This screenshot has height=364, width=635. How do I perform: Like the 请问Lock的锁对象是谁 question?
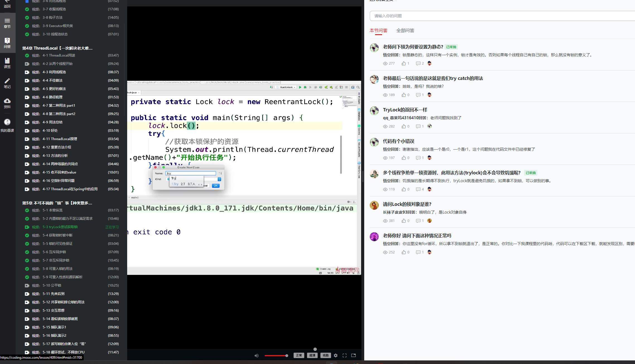pyautogui.click(x=404, y=221)
